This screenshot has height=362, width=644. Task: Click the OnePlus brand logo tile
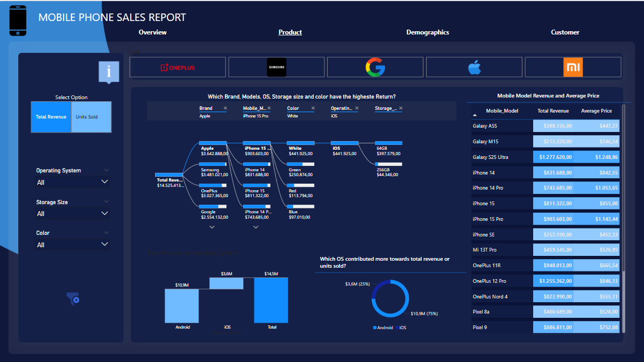[x=178, y=67]
